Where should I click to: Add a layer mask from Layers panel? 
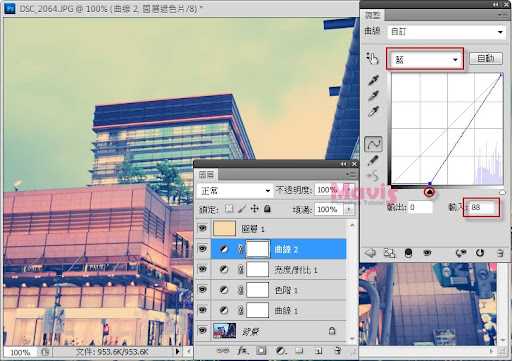261,351
